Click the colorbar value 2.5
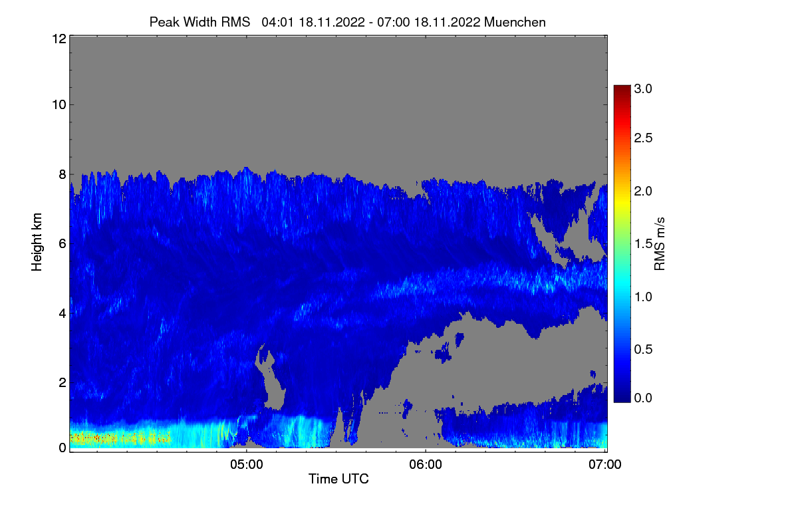Image resolution: width=798 pixels, height=532 pixels. click(x=644, y=138)
